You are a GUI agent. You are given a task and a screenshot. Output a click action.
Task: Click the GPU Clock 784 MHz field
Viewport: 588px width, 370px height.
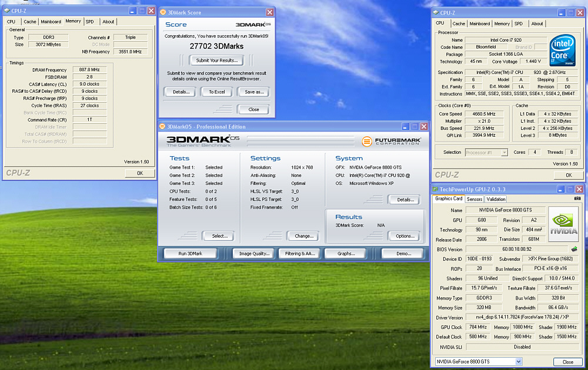pyautogui.click(x=477, y=327)
